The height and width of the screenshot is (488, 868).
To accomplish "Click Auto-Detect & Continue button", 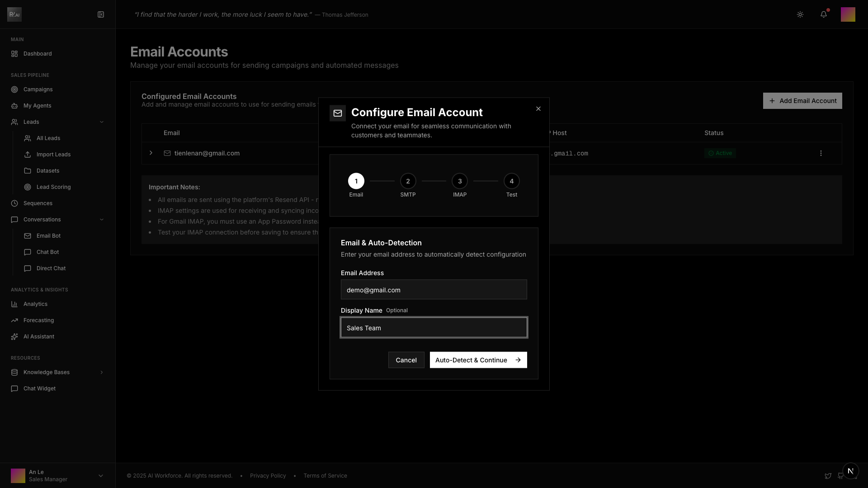I will pos(478,360).
